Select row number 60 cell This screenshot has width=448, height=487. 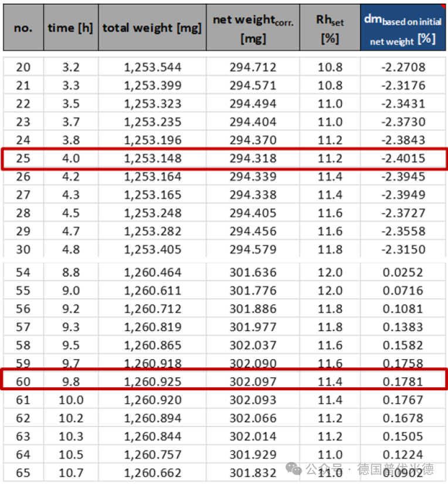[23, 381]
